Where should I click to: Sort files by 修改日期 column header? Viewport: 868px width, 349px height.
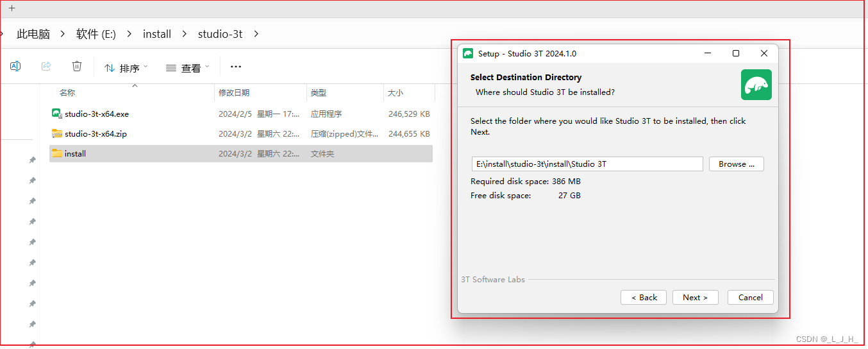click(234, 93)
